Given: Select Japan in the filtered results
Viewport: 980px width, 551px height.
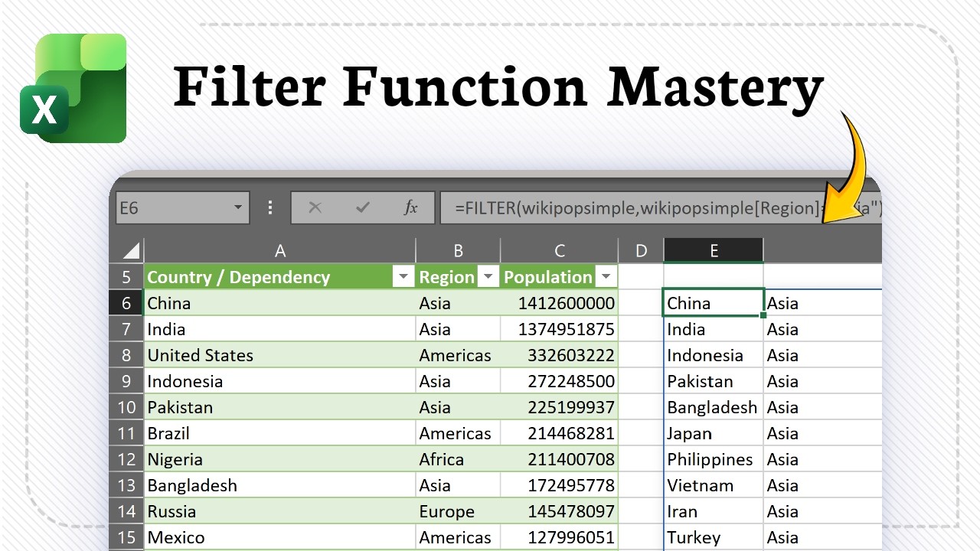Looking at the screenshot, I should point(714,433).
